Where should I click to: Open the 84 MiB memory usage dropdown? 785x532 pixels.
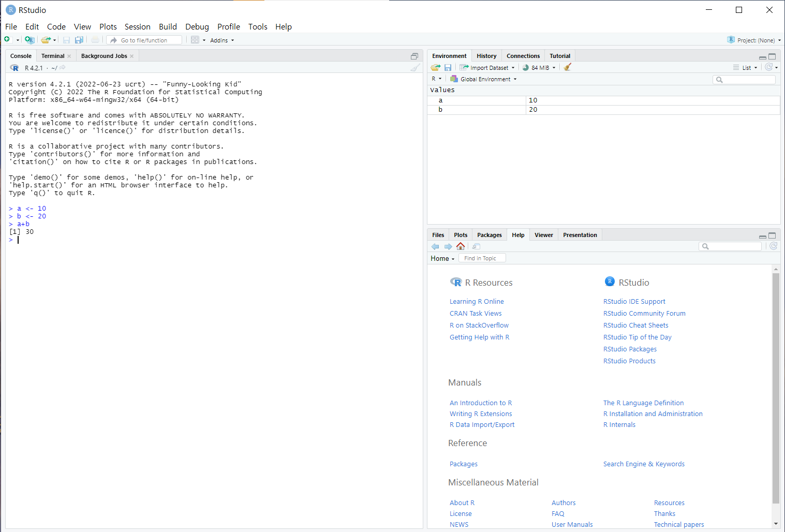click(x=539, y=68)
